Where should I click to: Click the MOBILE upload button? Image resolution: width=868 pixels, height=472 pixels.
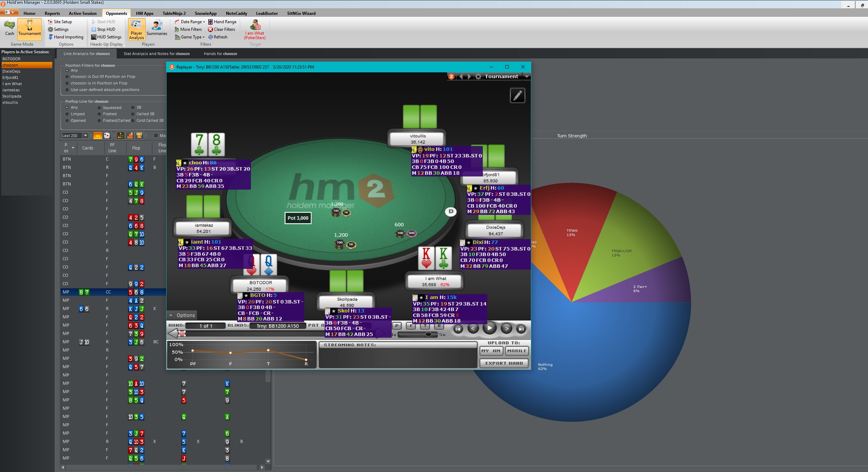(517, 351)
